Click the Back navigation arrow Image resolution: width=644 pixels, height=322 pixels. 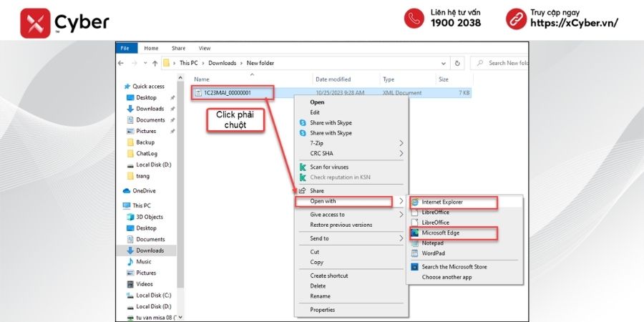[121, 63]
